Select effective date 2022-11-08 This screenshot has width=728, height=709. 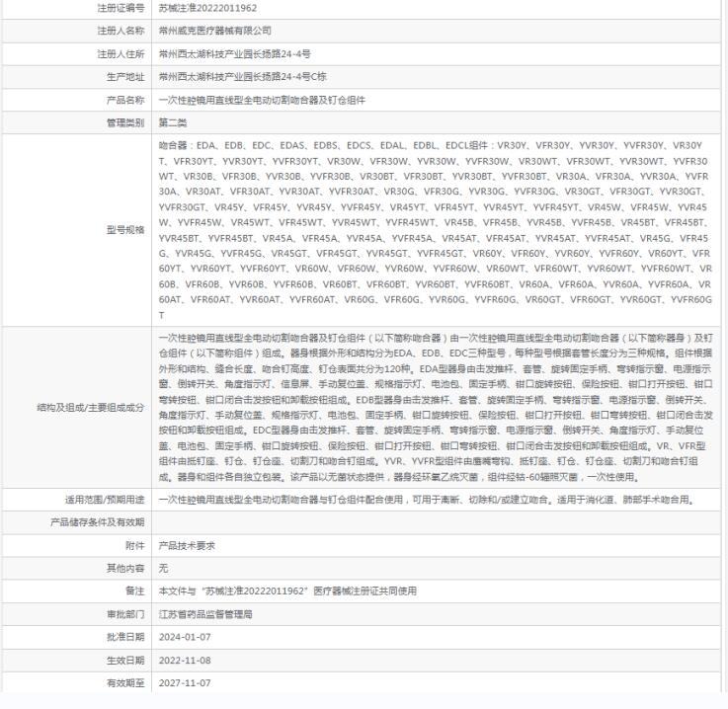(185, 661)
